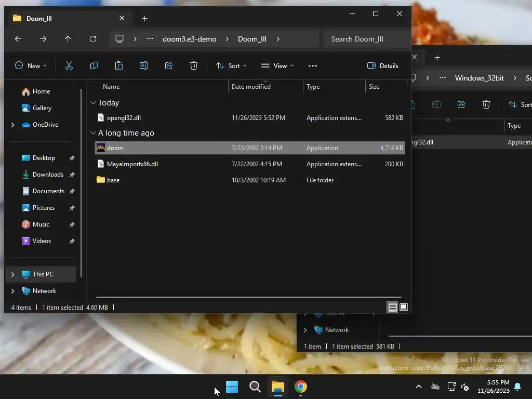Image resolution: width=532 pixels, height=399 pixels.
Task: Open the Windows Start menu
Action: tap(232, 387)
